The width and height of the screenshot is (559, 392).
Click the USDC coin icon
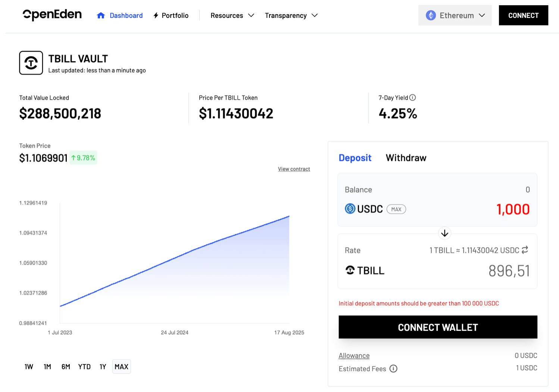[350, 209]
